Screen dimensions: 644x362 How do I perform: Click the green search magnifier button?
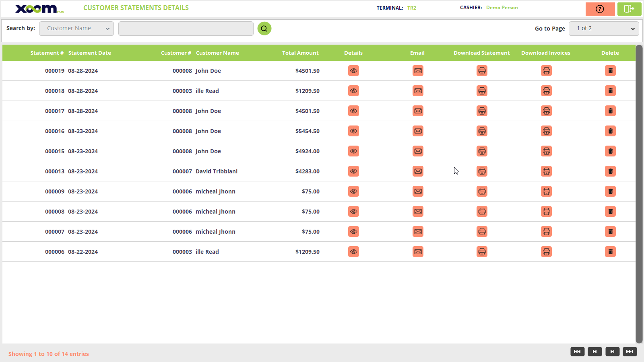pos(264,29)
